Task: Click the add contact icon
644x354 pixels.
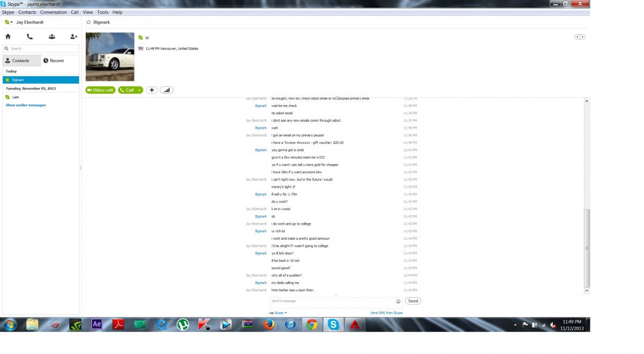Action: pos(74,36)
